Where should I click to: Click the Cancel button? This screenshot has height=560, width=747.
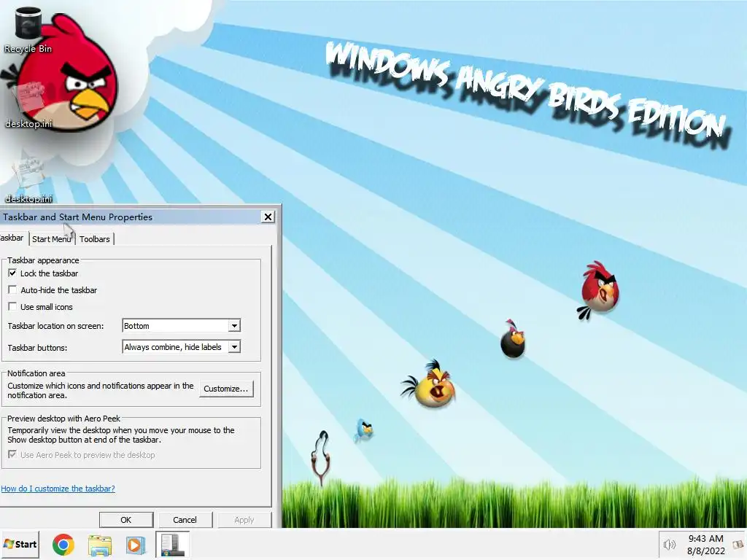click(185, 520)
